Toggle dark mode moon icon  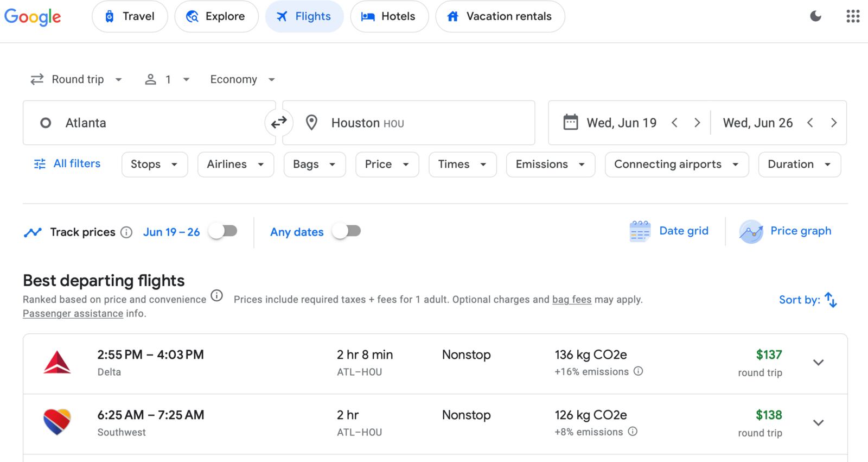(x=815, y=16)
